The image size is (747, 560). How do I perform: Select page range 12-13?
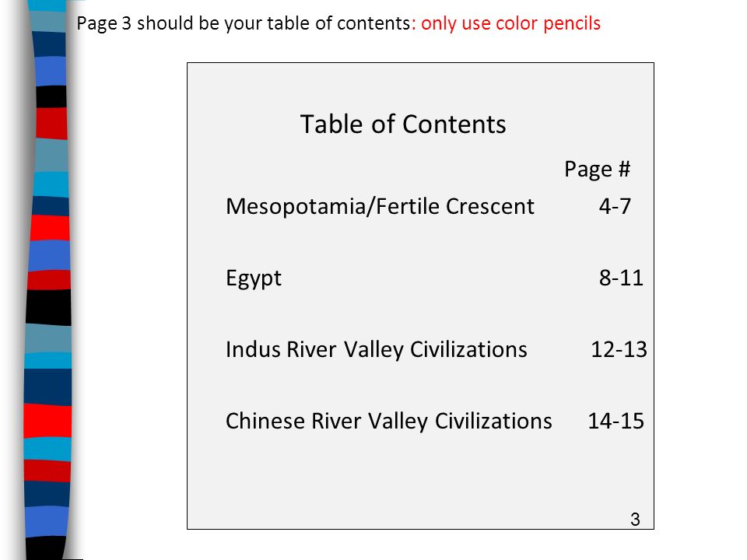pos(619,349)
